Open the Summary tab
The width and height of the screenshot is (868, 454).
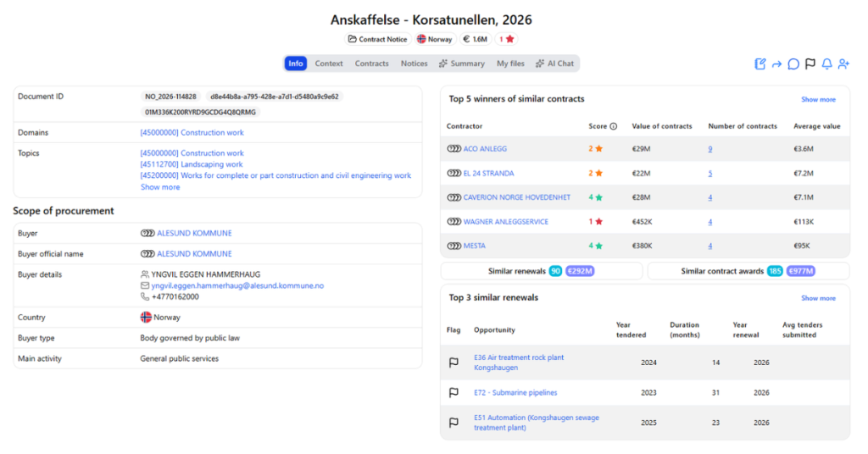tap(462, 64)
